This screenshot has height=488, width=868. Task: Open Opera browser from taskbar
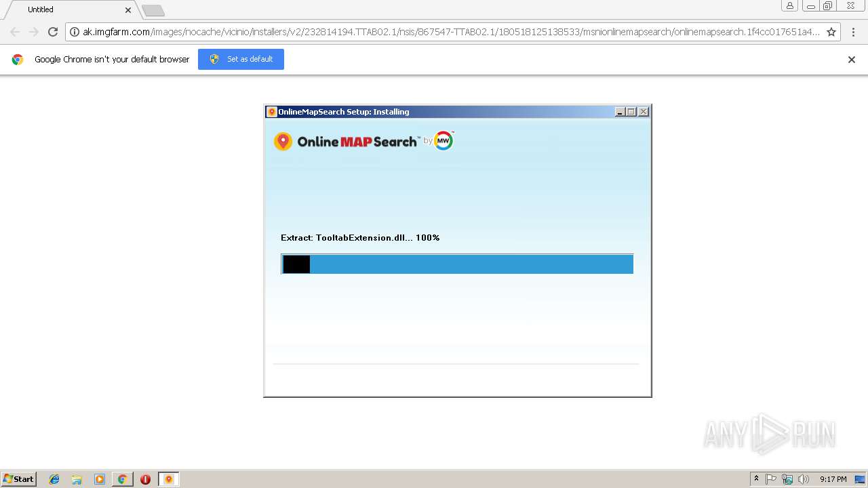coord(145,479)
